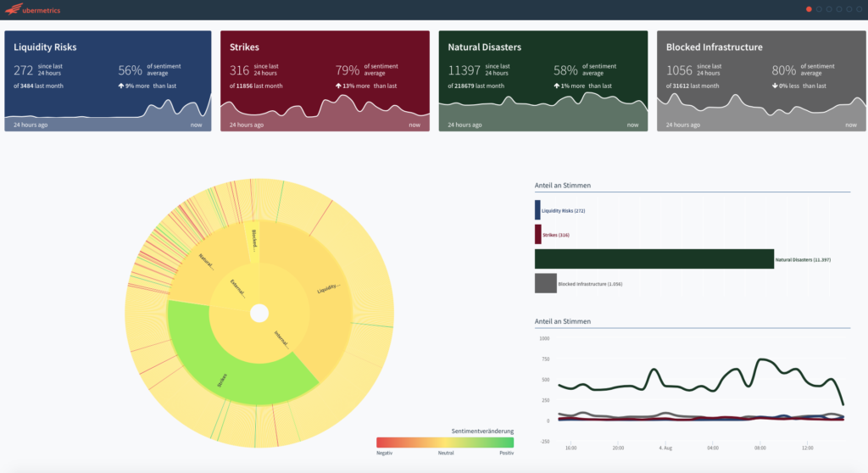Click the 1000 y-axis label

click(544, 338)
